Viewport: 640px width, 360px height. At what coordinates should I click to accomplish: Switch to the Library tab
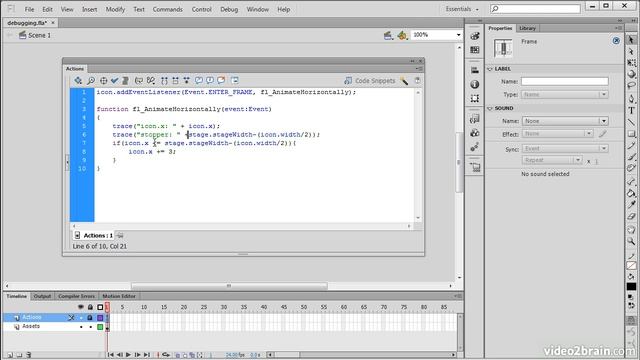(x=527, y=28)
